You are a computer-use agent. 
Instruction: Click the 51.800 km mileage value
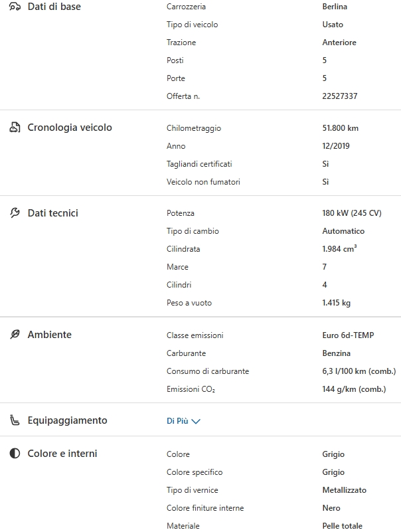pos(340,128)
